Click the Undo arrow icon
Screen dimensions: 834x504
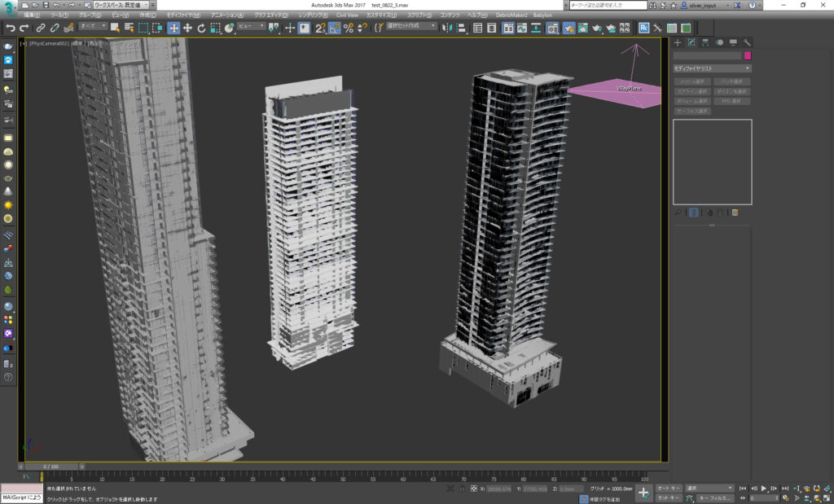11,28
